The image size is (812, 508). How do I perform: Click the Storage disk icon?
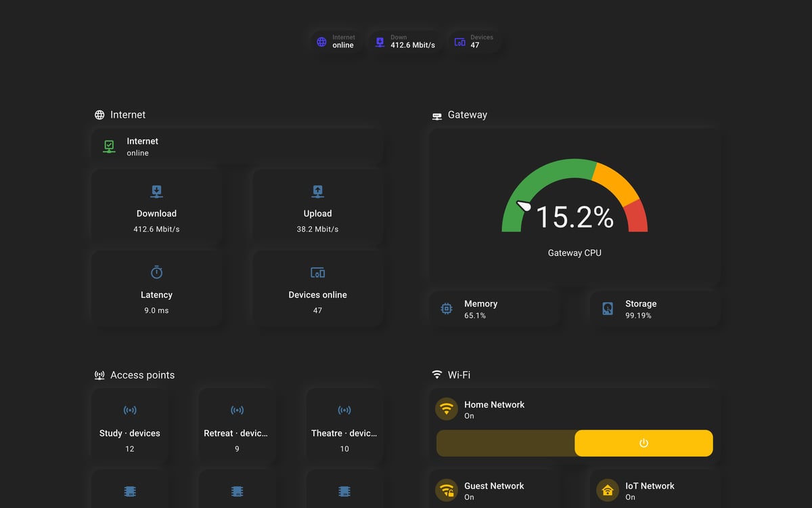pyautogui.click(x=608, y=309)
